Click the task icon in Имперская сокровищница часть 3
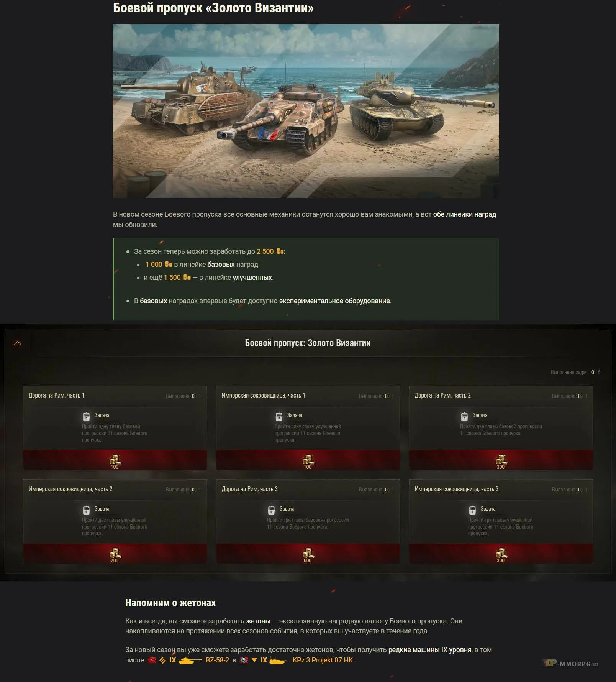Screen dimensions: 616x682 click(x=472, y=510)
